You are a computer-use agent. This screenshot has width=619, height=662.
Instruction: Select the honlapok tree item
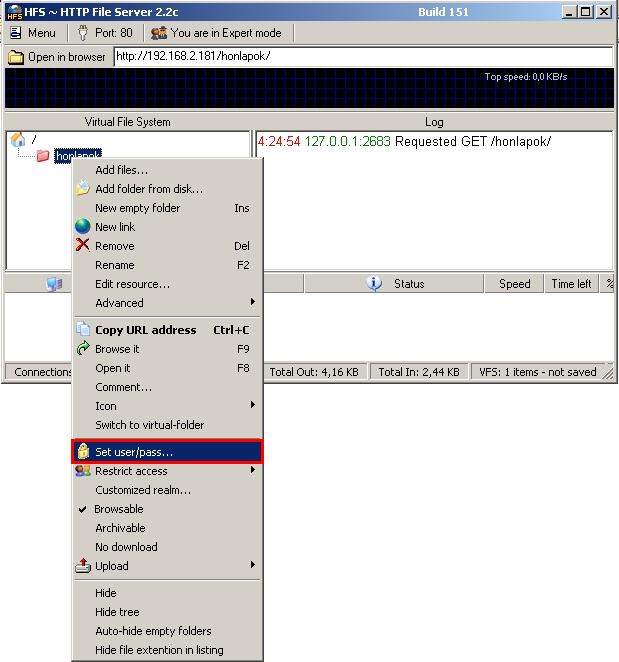(78, 156)
